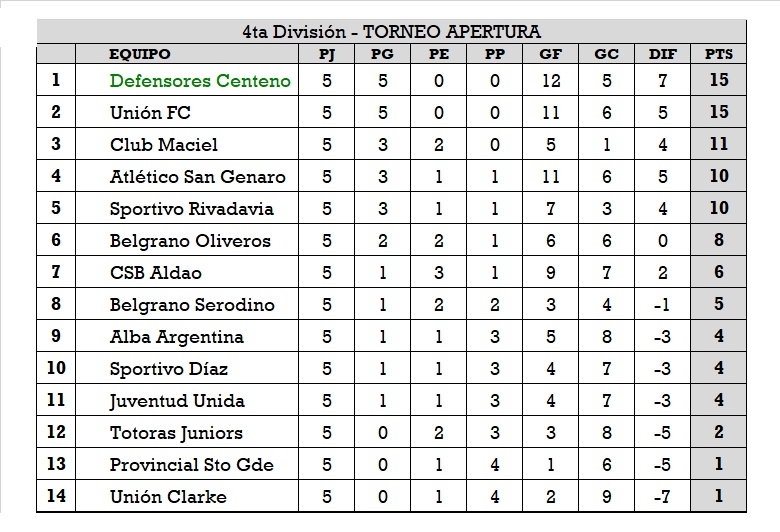Click the DIF column header
Viewport: 780px width, 532px height.
point(662,54)
